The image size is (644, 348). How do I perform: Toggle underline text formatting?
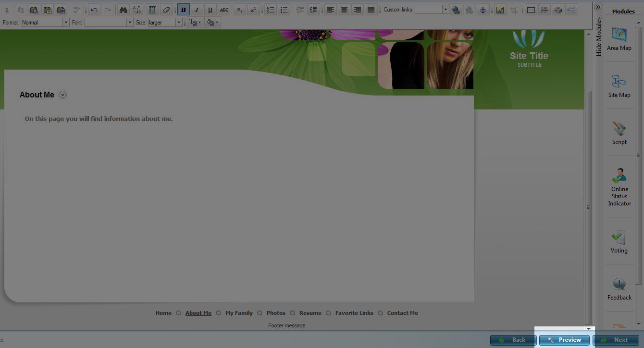210,10
